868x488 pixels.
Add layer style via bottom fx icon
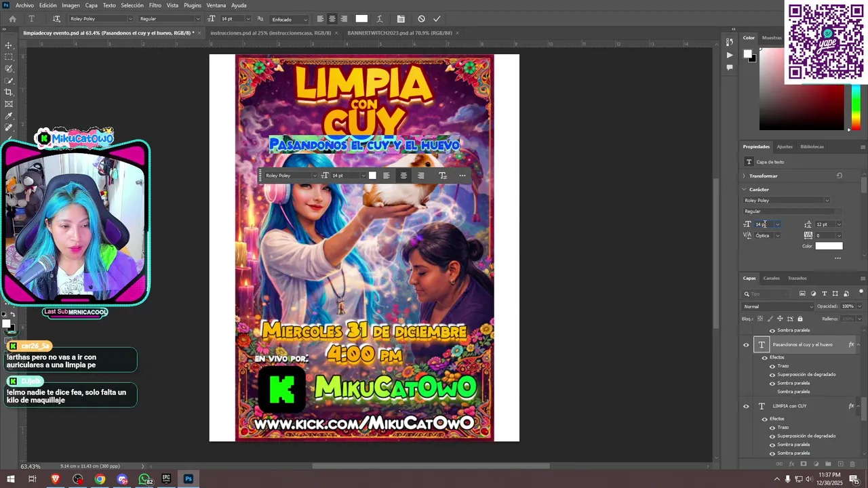791,464
